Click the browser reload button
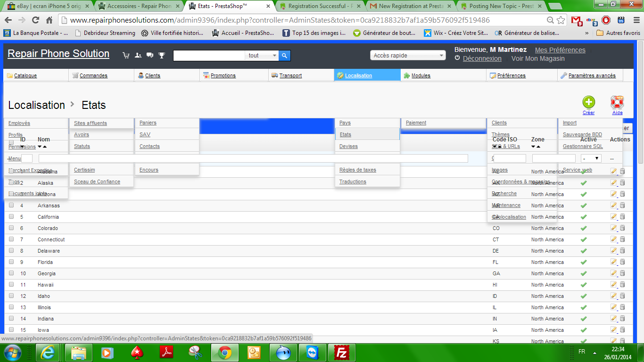The width and height of the screenshot is (644, 362). coord(35,20)
